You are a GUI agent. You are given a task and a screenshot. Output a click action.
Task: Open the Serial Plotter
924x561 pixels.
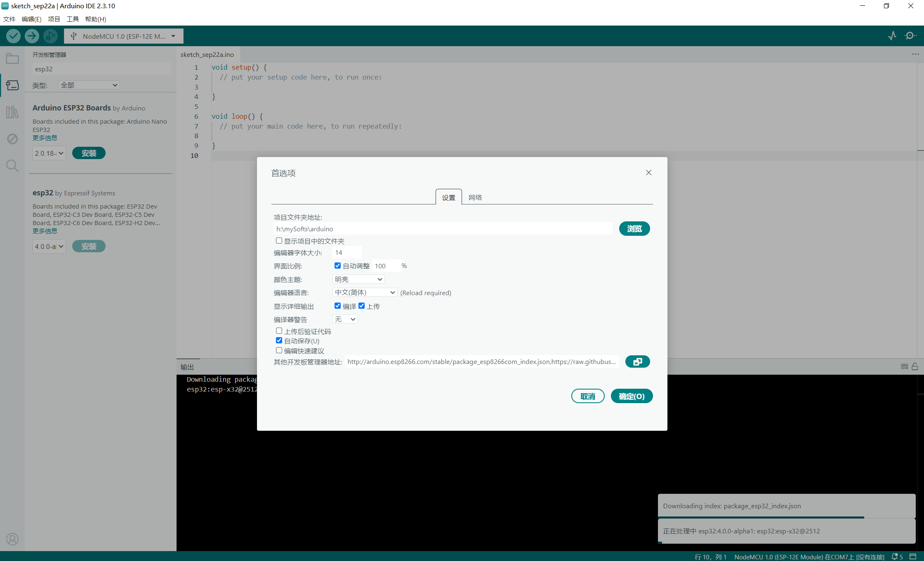tap(892, 36)
